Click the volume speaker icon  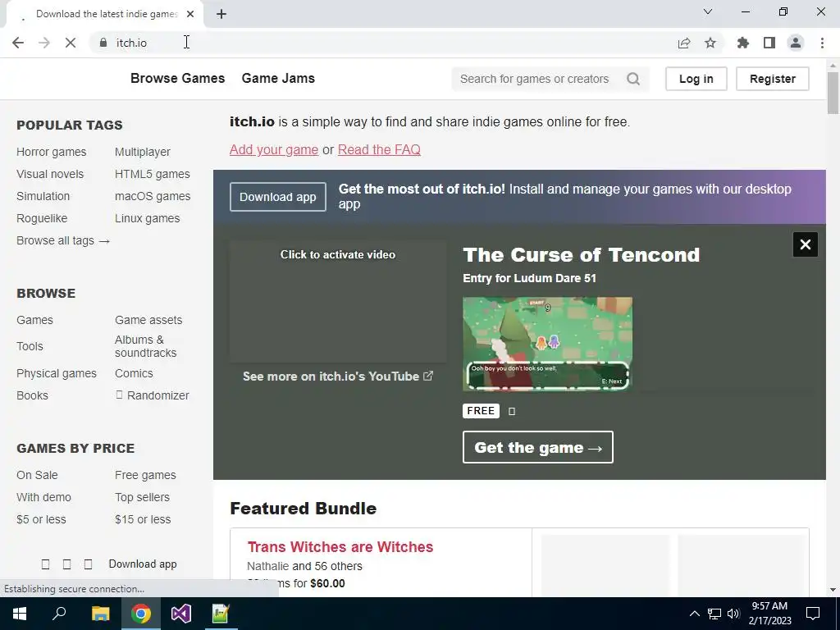pos(733,614)
